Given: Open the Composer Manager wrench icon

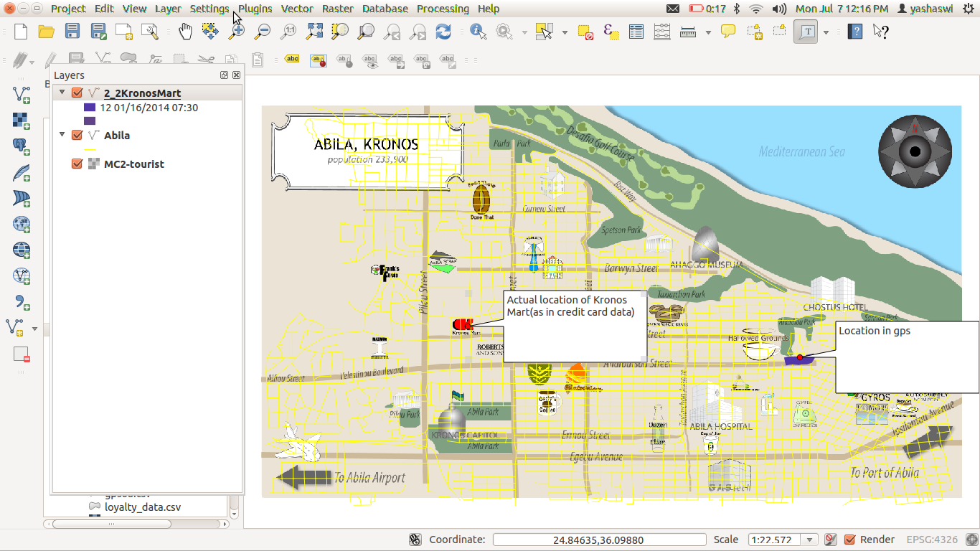Looking at the screenshot, I should pos(150,32).
